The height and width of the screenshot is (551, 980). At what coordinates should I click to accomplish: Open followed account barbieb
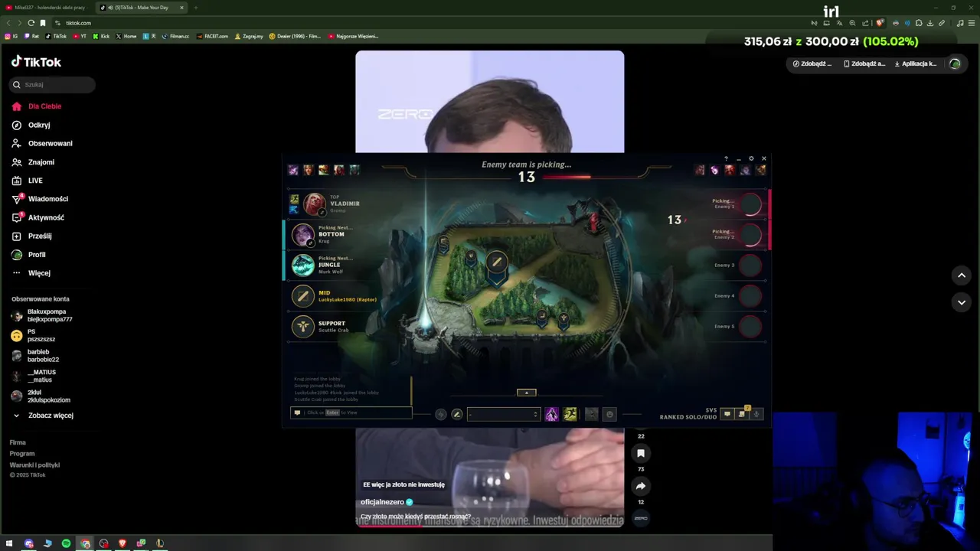34,356
